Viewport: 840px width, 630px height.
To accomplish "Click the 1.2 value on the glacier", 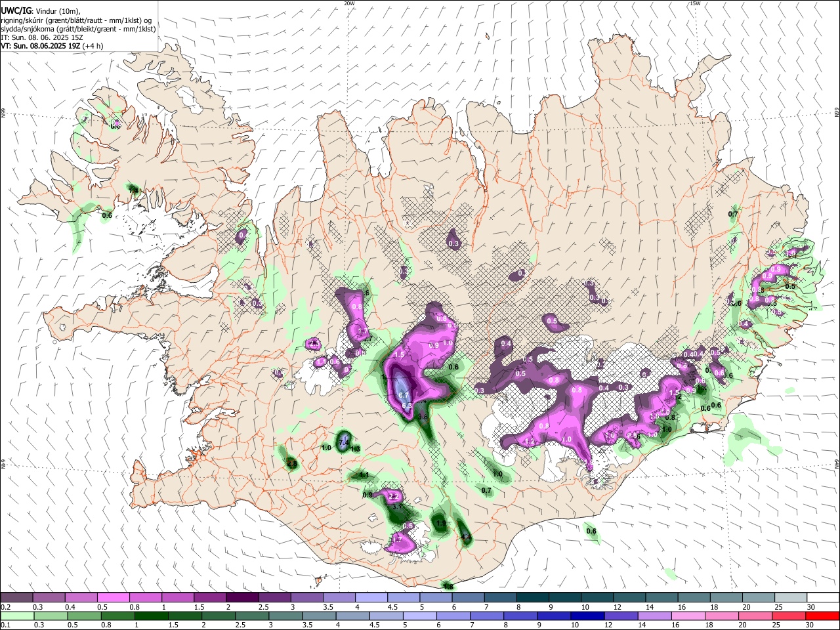I will point(530,442).
